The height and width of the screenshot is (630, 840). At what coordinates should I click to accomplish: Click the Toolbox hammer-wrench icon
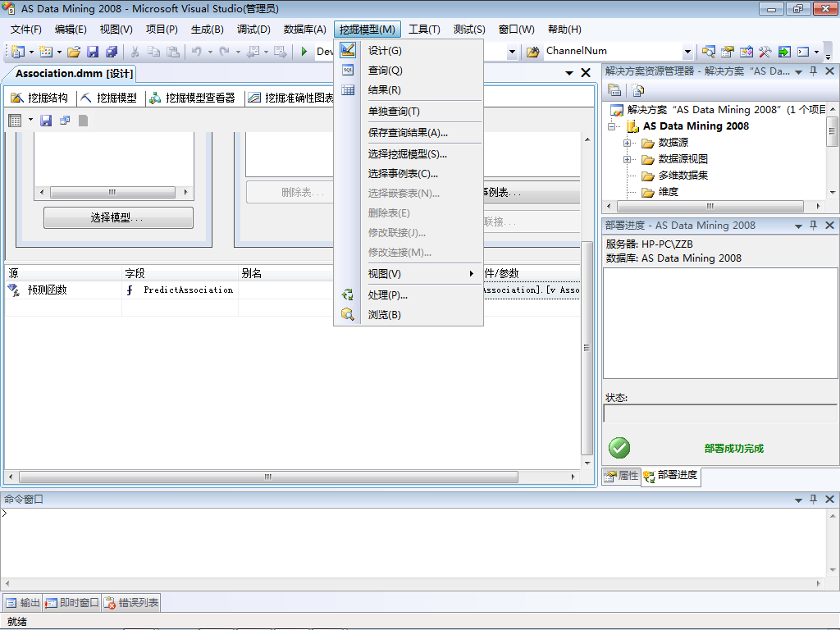coord(765,52)
